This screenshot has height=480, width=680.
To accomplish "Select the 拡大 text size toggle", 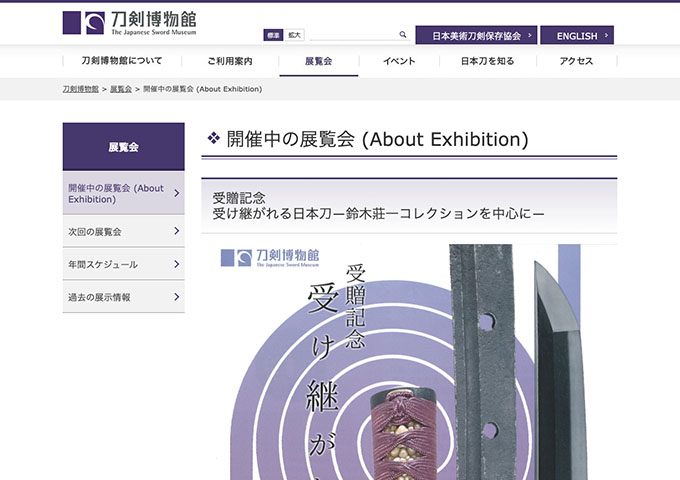I will tap(294, 35).
